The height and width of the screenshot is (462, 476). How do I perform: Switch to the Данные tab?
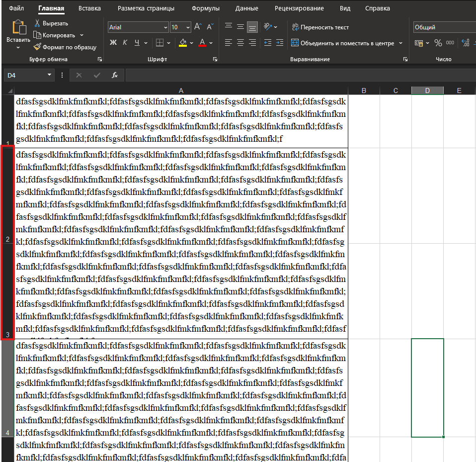click(x=247, y=8)
